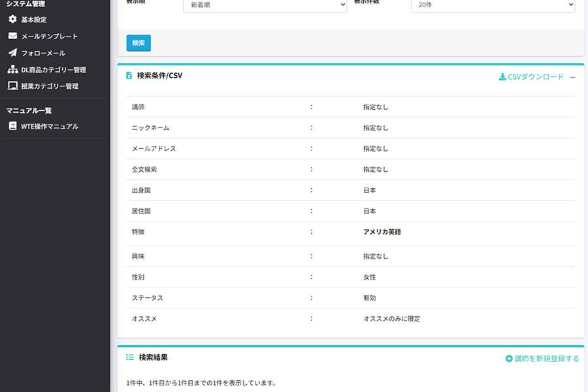Click the envelope icon for メールテンプレート
Image resolution: width=588 pixels, height=392 pixels.
tap(11, 36)
